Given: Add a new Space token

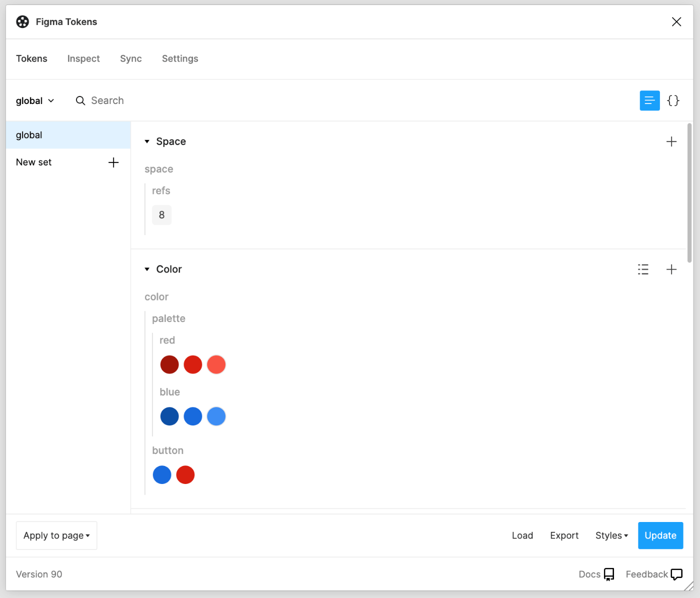Looking at the screenshot, I should pos(671,141).
